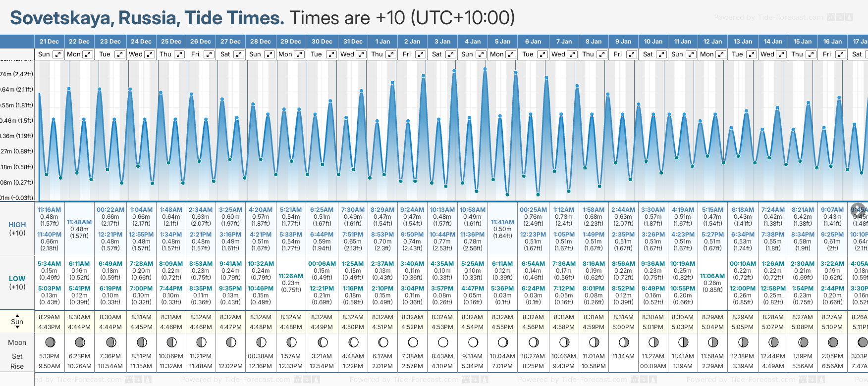Click expand arrows next to Mon 5 Jan

coord(510,54)
